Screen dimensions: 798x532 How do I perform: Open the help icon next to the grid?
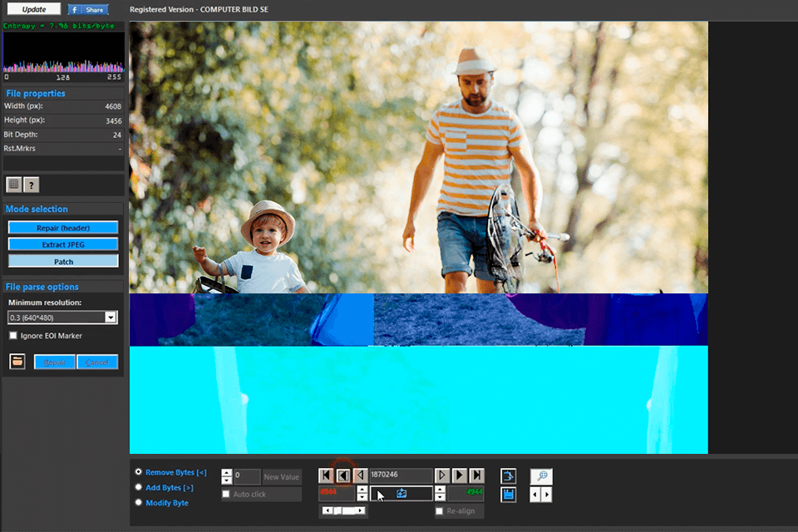(31, 185)
